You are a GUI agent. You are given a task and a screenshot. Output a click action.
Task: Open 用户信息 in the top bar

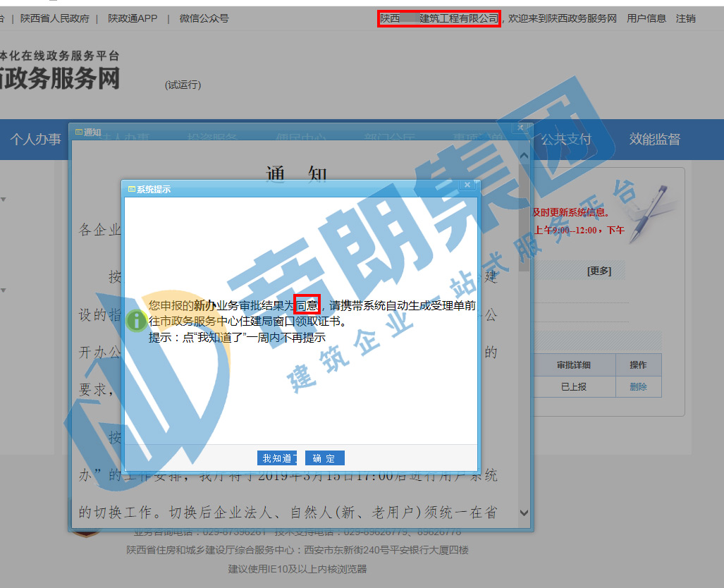coord(646,18)
